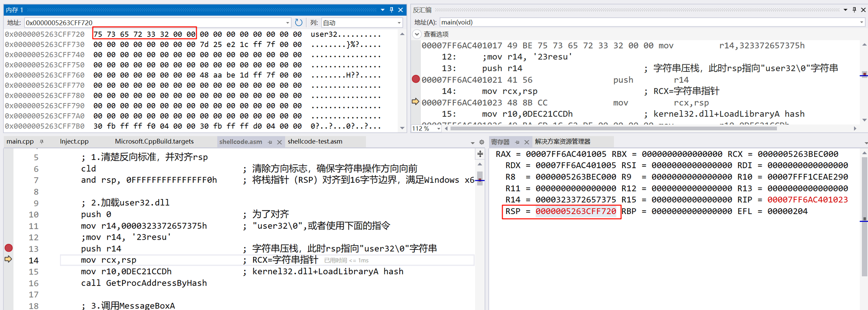The image size is (868, 310).
Task: Toggle the breakpoint on line 13
Action: pos(9,248)
